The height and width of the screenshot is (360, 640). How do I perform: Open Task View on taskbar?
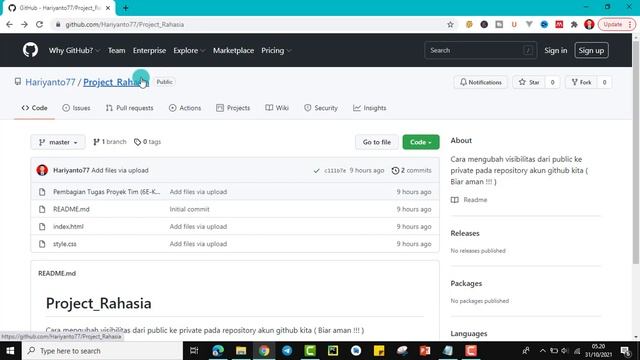point(194,351)
